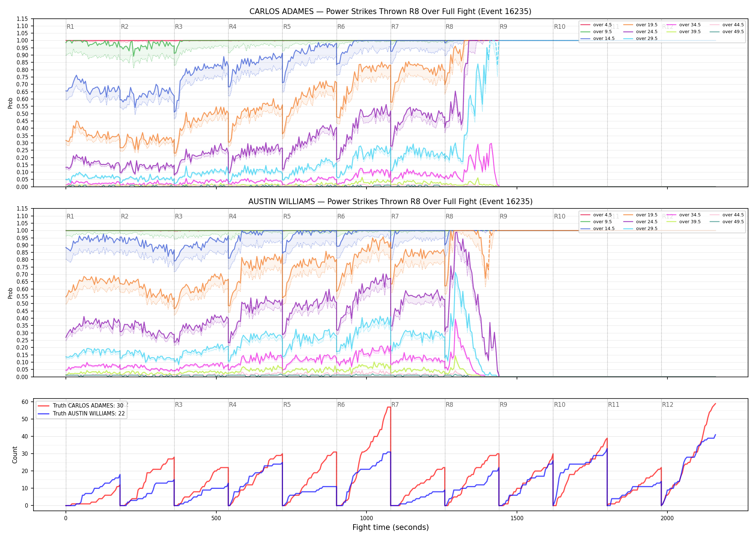Click the 'Fight time (seconds)' axis label
Screen dimensions: 756x540
(391, 527)
